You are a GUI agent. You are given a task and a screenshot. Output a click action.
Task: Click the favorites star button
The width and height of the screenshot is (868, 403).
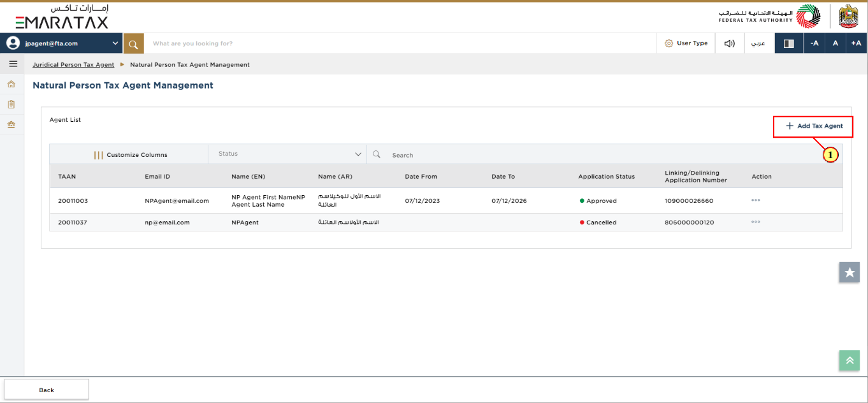(x=850, y=272)
